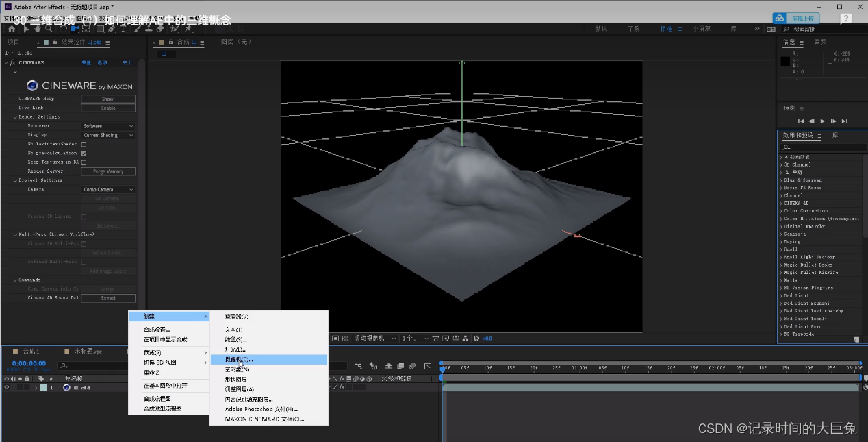Click the motion blur icon in the timeline
868x442 pixels.
click(x=412, y=366)
